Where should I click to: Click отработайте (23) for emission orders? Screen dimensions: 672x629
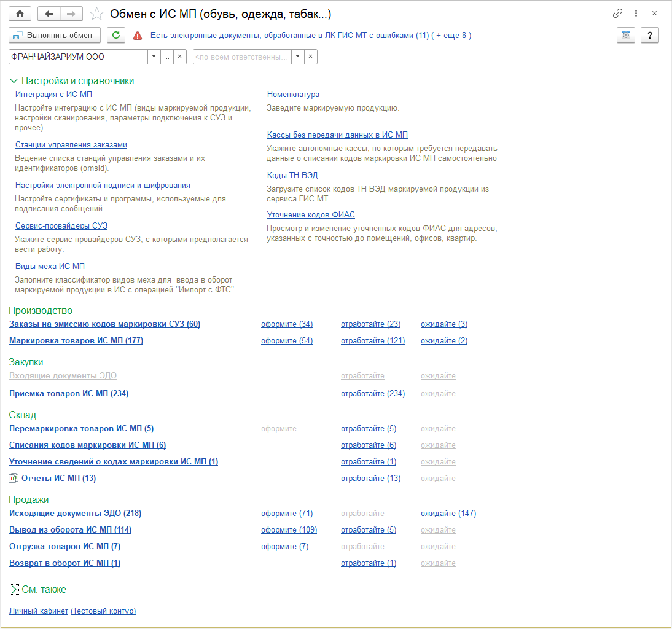point(371,324)
